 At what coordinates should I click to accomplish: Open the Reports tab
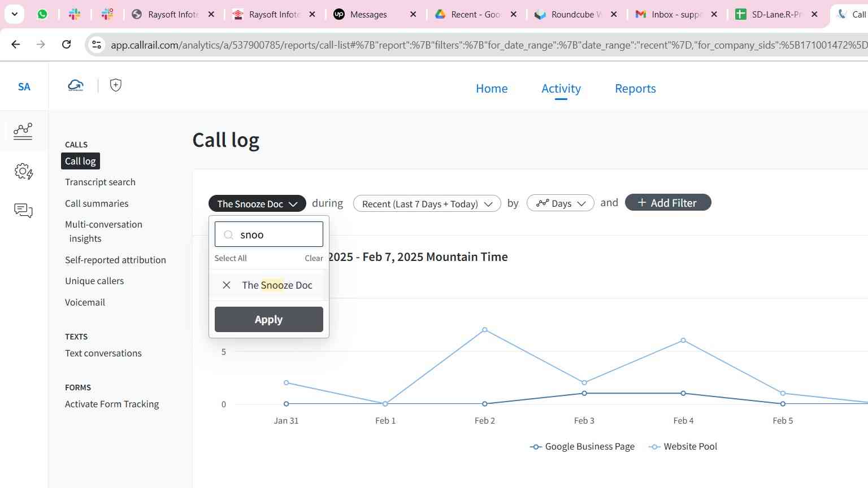(x=635, y=89)
